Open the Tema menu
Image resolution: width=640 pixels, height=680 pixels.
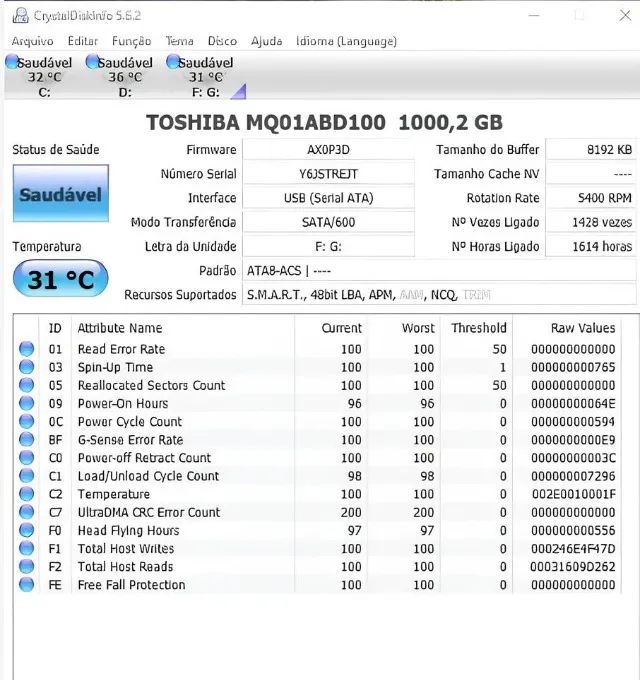click(x=180, y=41)
